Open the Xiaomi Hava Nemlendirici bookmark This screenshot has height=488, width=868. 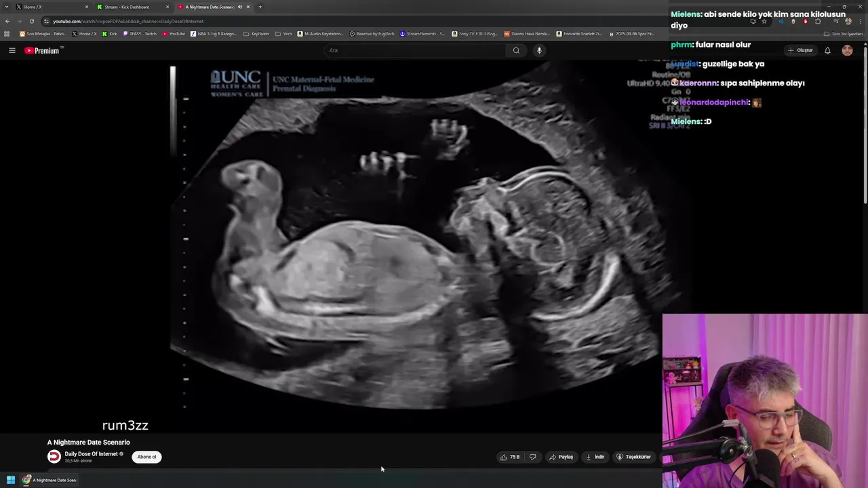tap(527, 34)
